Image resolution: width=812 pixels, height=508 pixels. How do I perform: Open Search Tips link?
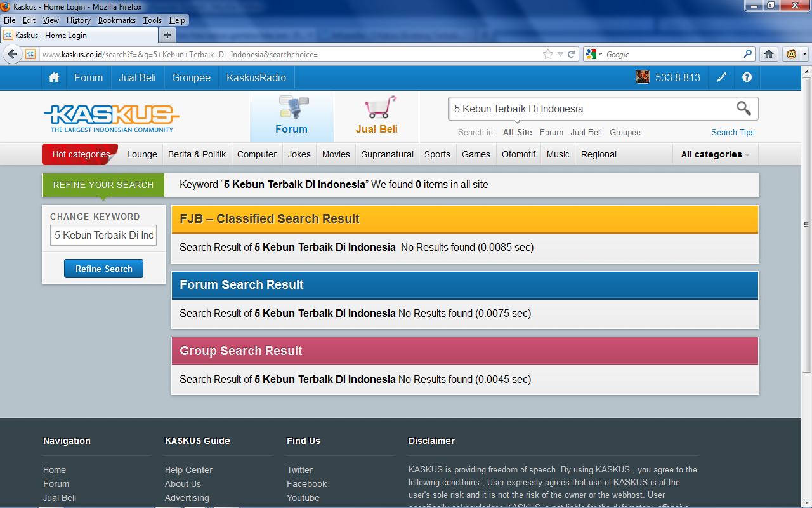(x=733, y=132)
